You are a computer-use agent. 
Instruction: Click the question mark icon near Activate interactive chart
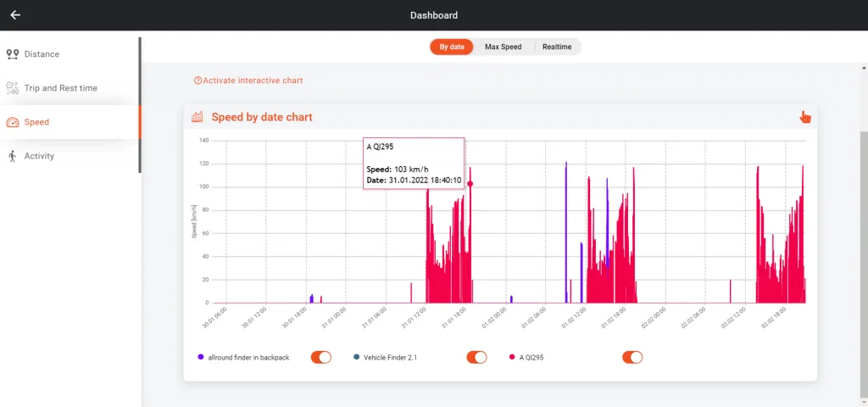(x=198, y=81)
